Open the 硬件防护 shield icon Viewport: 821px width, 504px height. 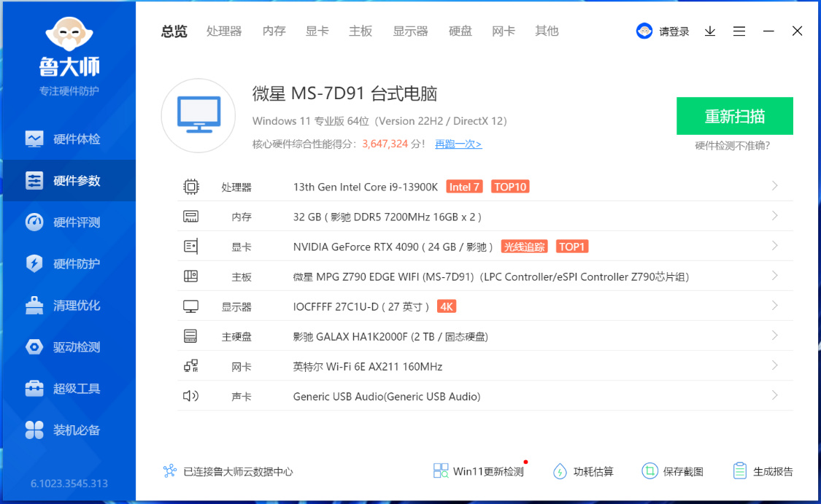pos(34,263)
